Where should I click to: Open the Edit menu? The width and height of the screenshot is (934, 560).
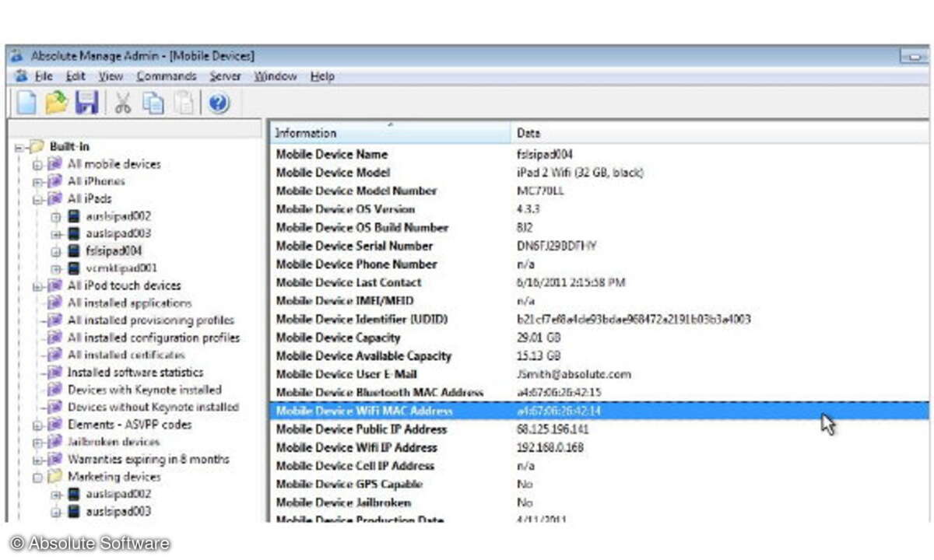pyautogui.click(x=75, y=76)
